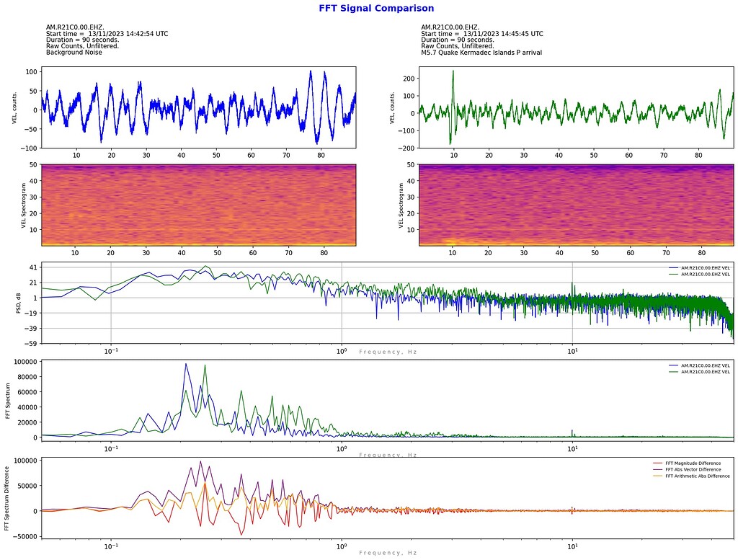Click the tallest blue peak in FFT Spectrum plot
The width and height of the screenshot is (738, 560).
coord(186,365)
